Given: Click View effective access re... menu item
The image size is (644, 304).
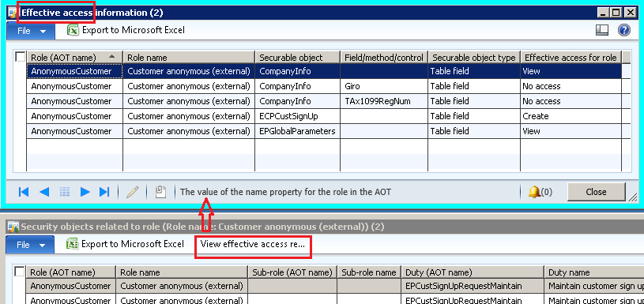Looking at the screenshot, I should pos(253,244).
